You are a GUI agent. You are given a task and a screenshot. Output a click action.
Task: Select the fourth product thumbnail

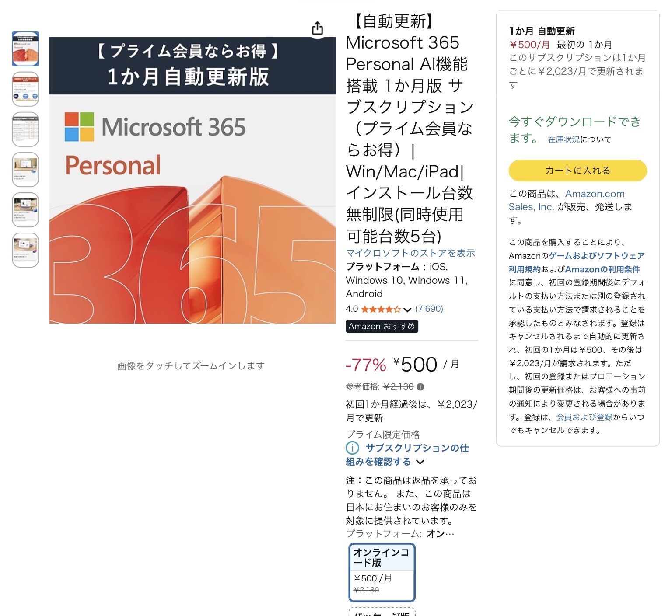click(x=25, y=170)
